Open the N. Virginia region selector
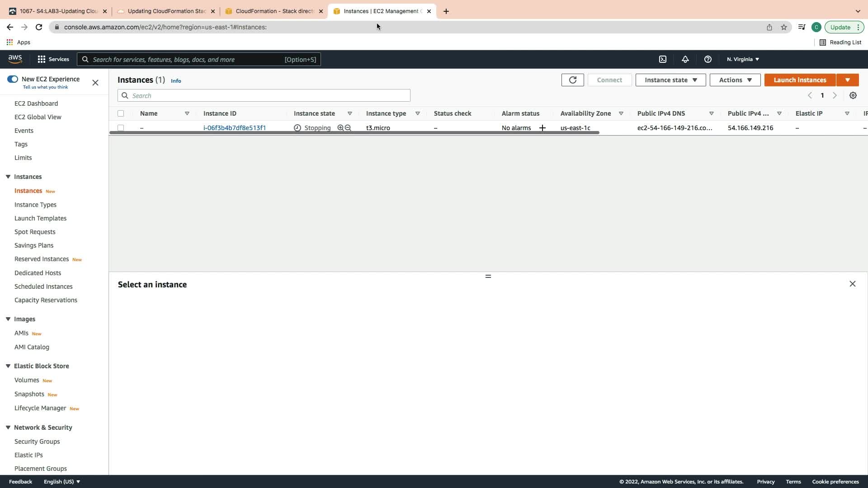868x488 pixels. (743, 59)
